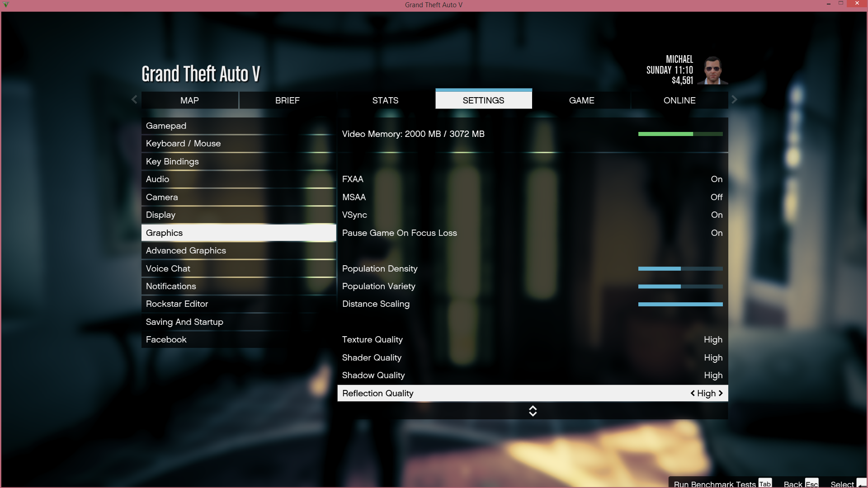Screen dimensions: 868x488
Task: Click the app icon in title bar
Action: click(6, 5)
